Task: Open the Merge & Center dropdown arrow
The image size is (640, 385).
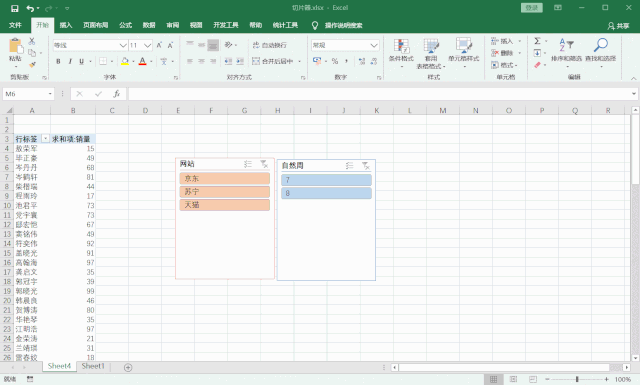Action: 300,61
